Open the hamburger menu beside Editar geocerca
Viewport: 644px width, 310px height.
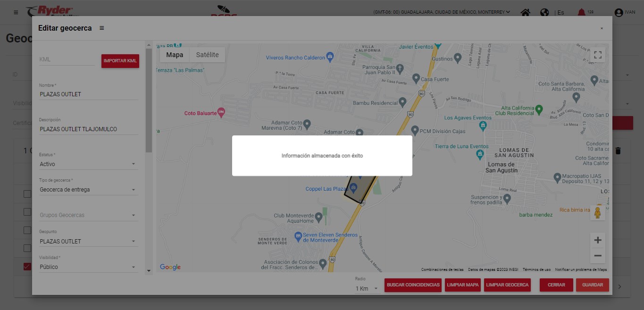point(102,28)
